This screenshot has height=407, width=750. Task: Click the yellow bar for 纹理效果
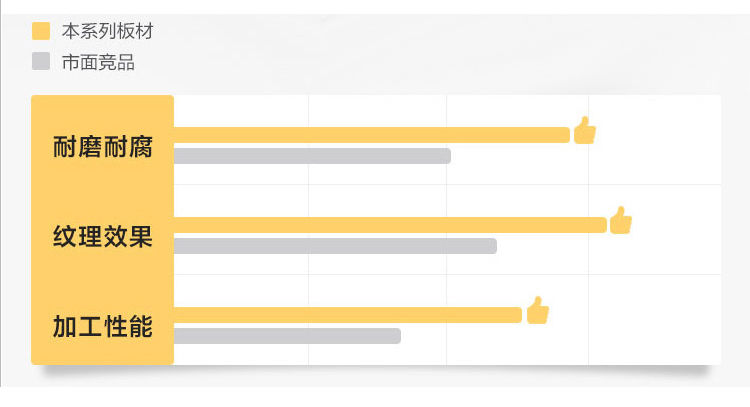click(390, 225)
